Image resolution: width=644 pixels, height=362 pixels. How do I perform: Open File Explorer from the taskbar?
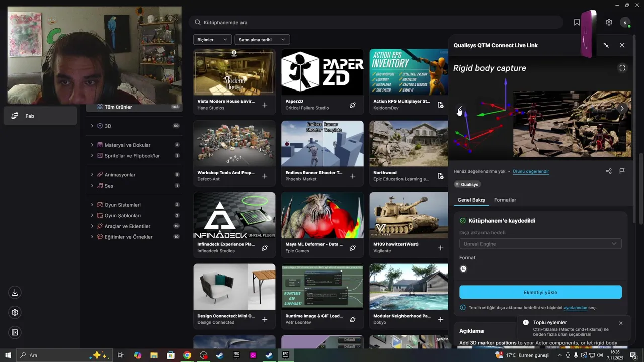point(154,355)
